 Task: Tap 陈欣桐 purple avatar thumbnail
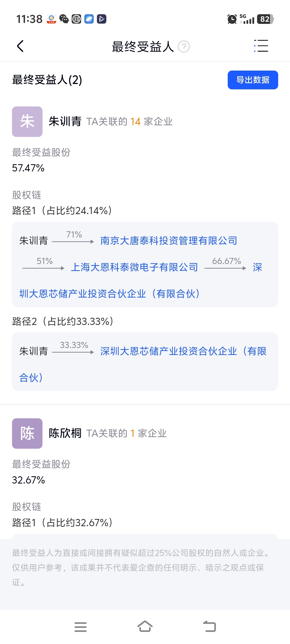click(27, 433)
